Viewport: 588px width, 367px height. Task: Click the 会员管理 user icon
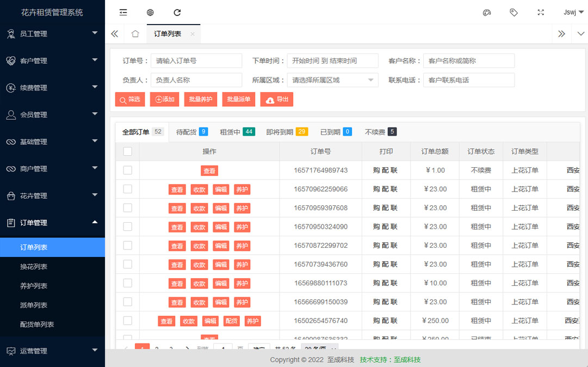11,115
